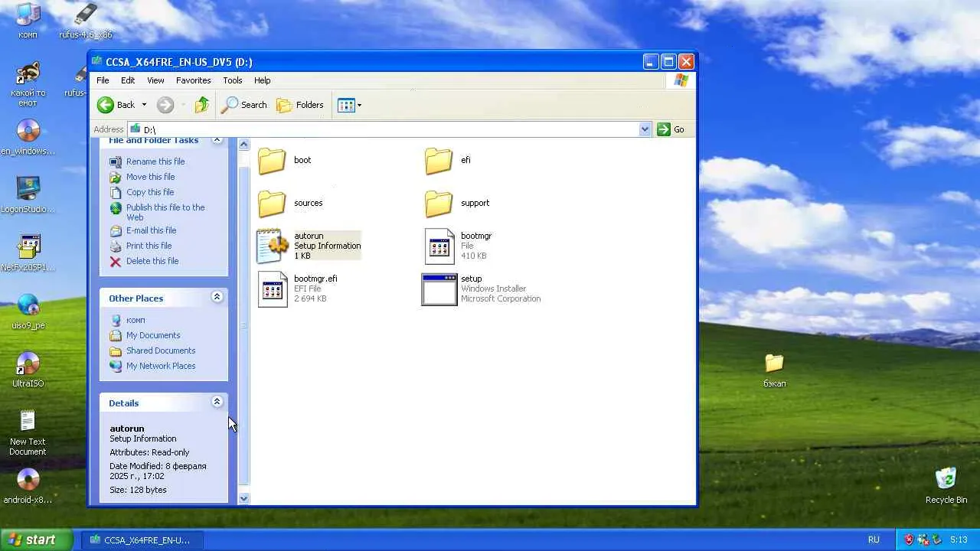Open the Back history dropdown arrow
The height and width of the screenshot is (551, 980).
point(144,105)
